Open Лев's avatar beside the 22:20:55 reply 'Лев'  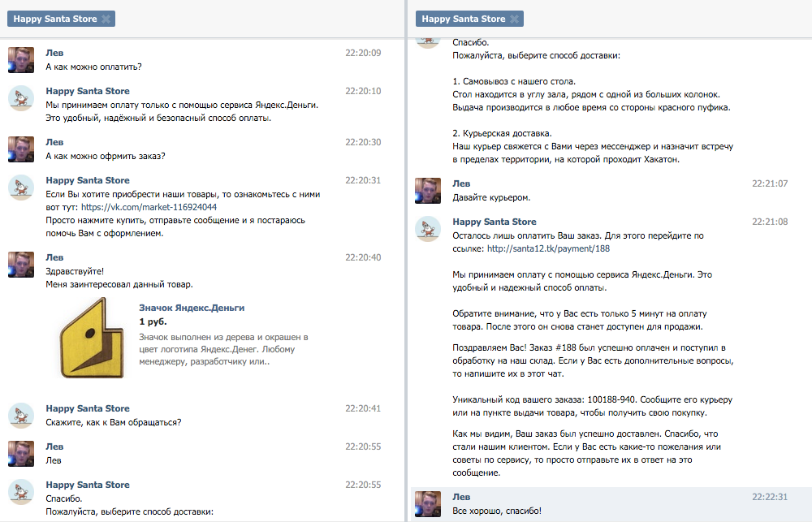[21, 454]
